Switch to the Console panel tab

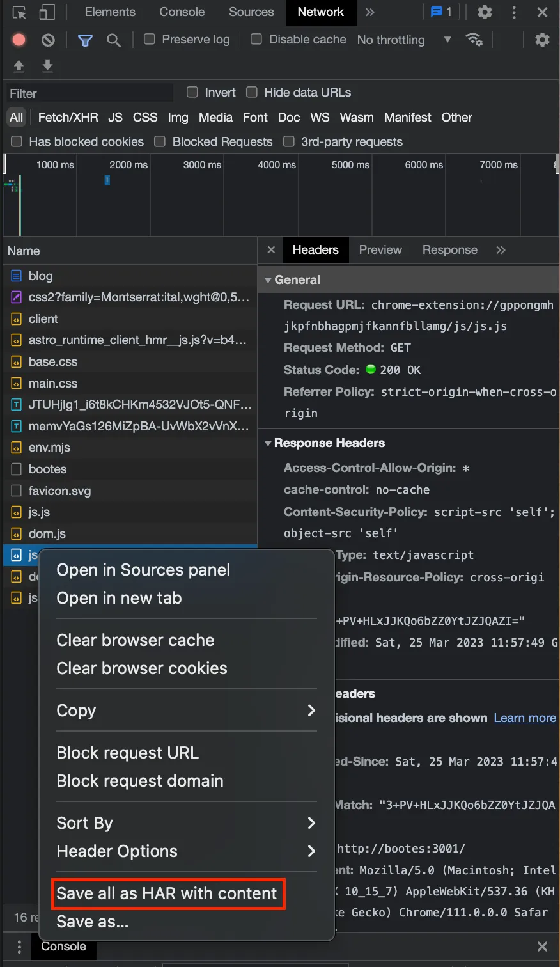pos(182,12)
